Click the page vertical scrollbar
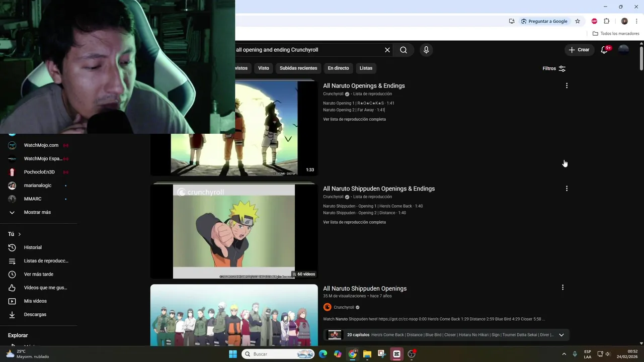This screenshot has height=362, width=644. point(641,58)
